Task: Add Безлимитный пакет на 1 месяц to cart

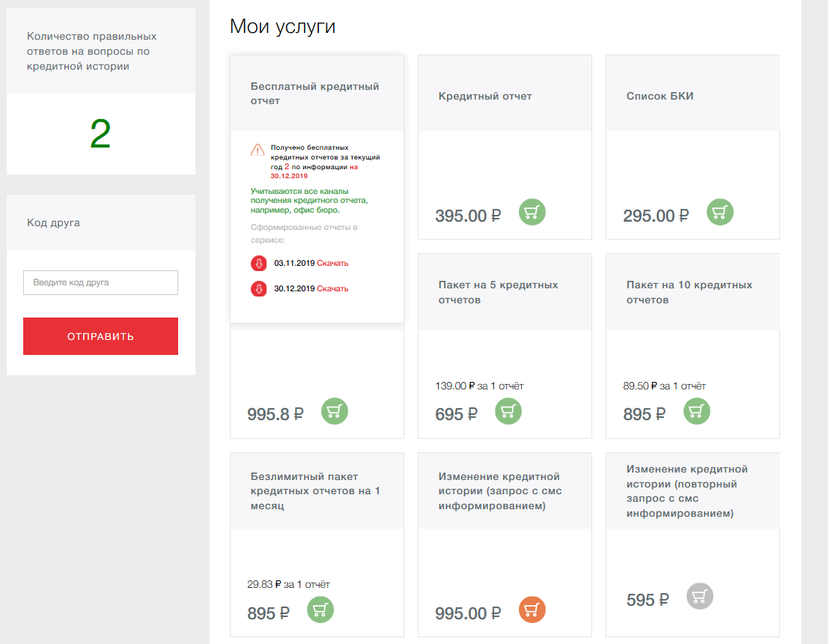Action: pos(320,610)
